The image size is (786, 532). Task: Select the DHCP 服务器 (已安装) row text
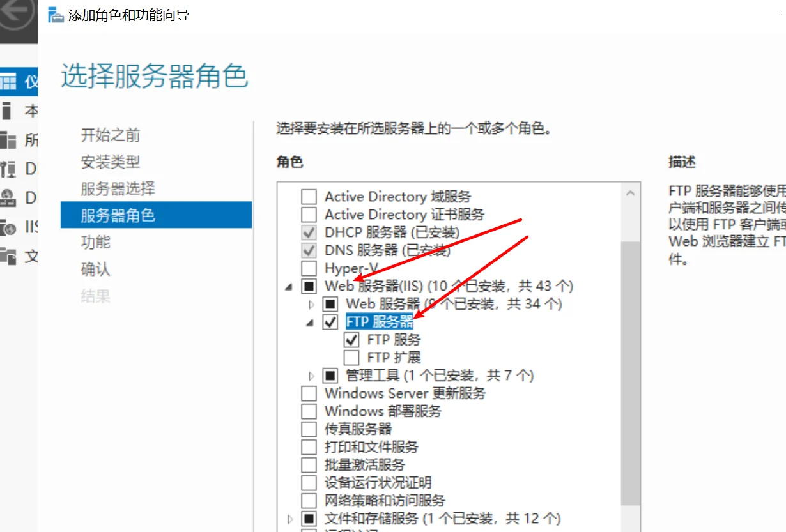point(392,232)
